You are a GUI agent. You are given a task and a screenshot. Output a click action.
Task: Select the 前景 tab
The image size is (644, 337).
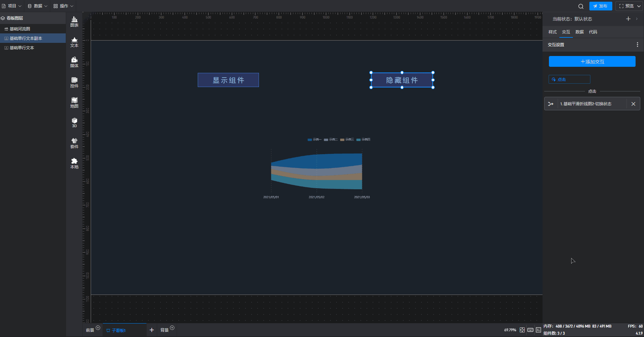pos(90,330)
